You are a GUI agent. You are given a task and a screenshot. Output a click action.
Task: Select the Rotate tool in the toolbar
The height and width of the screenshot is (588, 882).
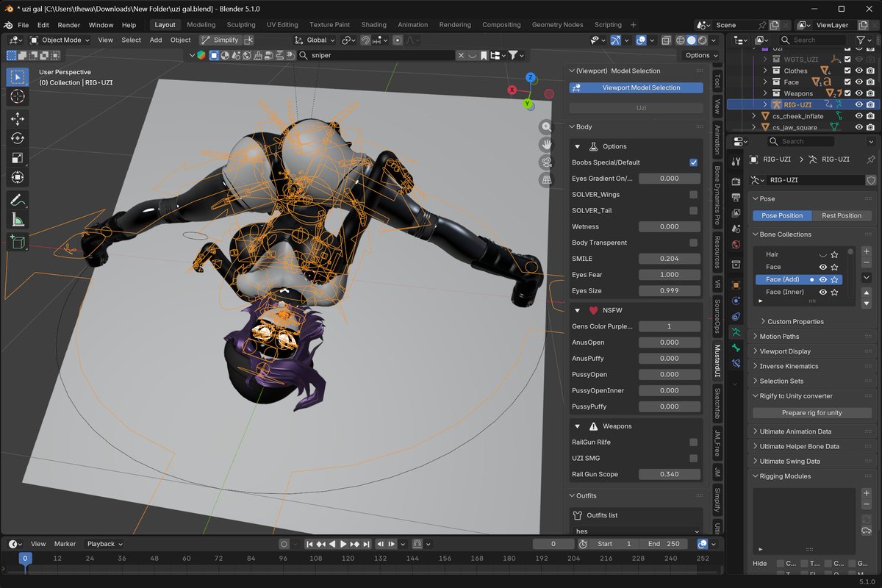18,138
